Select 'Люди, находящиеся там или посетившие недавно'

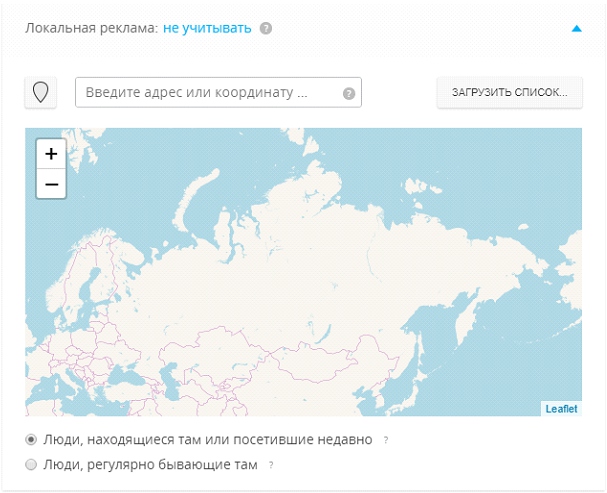click(31, 440)
